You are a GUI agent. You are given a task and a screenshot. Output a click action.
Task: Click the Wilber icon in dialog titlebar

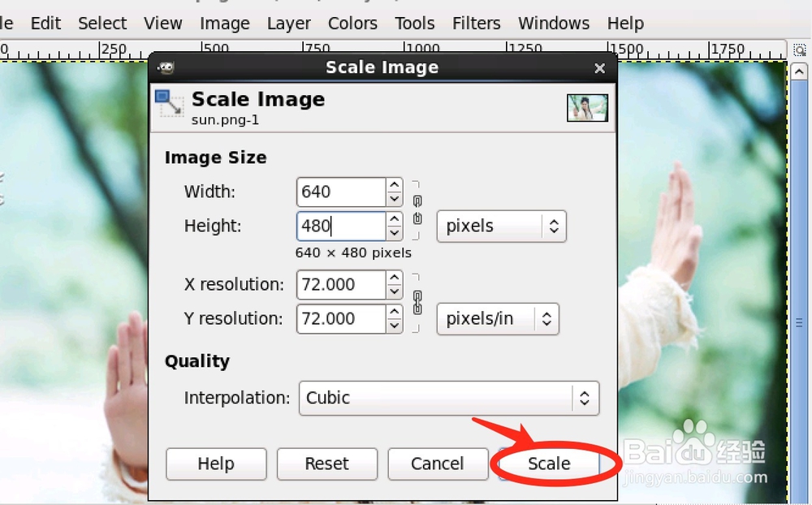click(166, 68)
